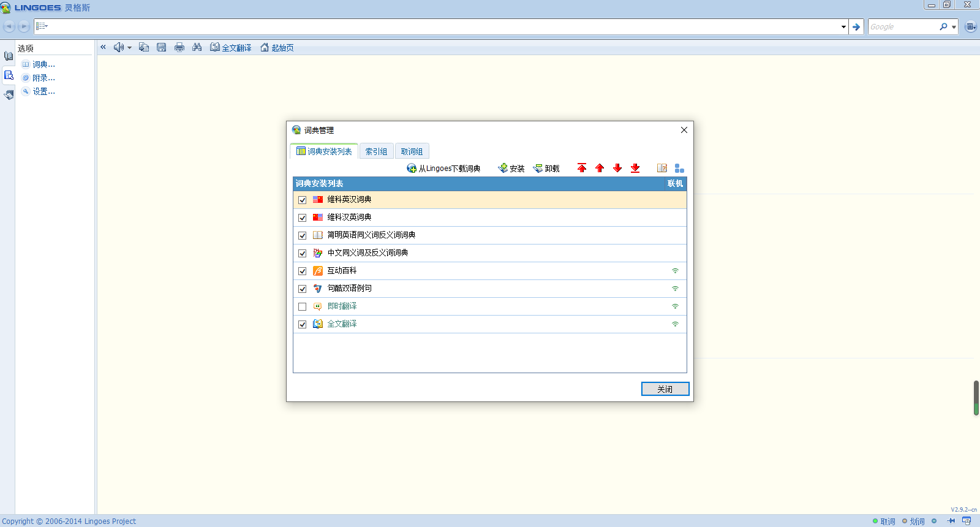980x527 pixels.
Task: Click the blue round status indicator
Action: 934,521
